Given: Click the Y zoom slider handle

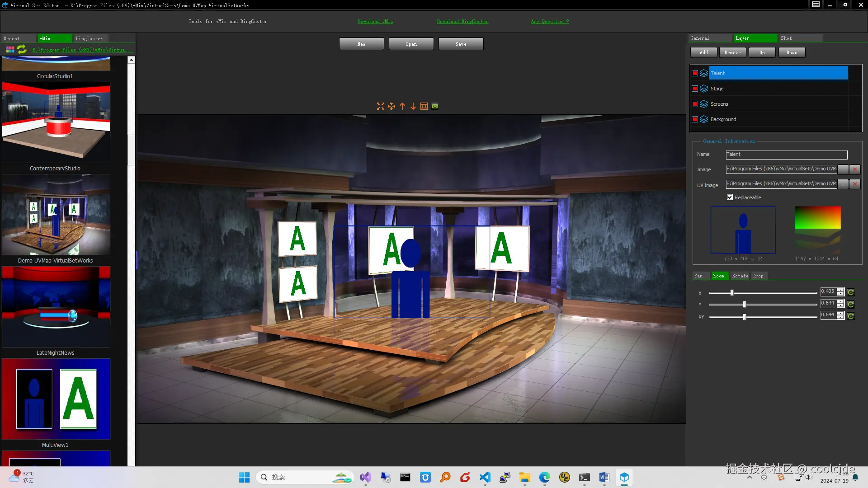Looking at the screenshot, I should 745,305.
